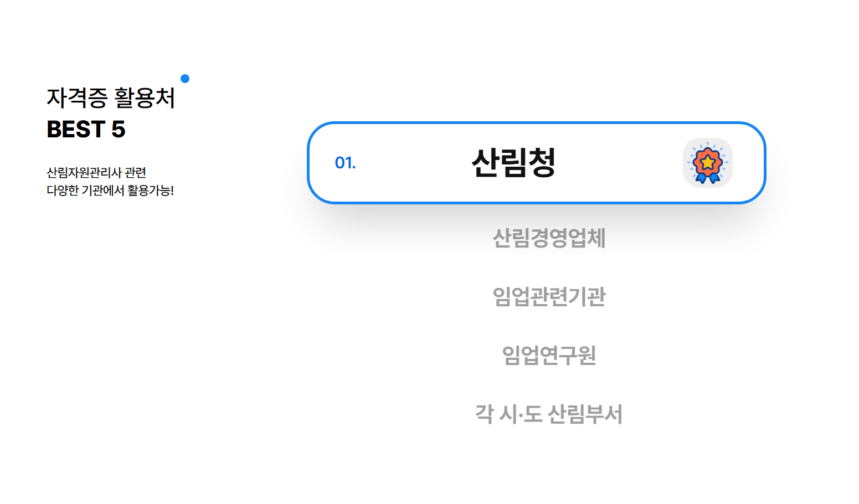Click blank area between 산림청 and the badge
The width and height of the screenshot is (859, 504).
(619, 163)
